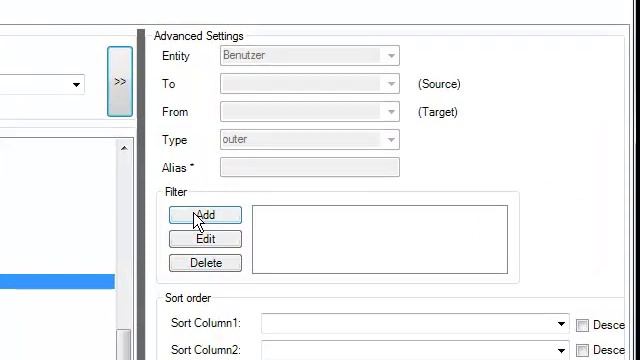
Task: Open the From (Target) dropdown
Action: pos(309,111)
